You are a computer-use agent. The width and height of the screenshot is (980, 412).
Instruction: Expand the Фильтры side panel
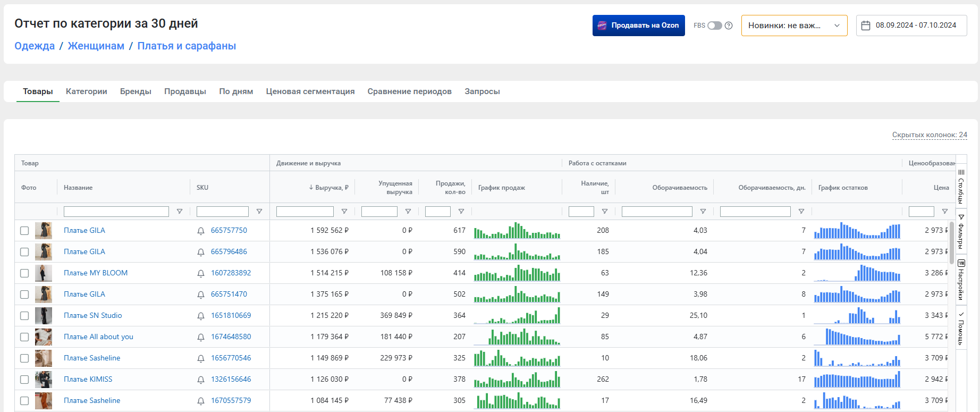[x=961, y=232]
